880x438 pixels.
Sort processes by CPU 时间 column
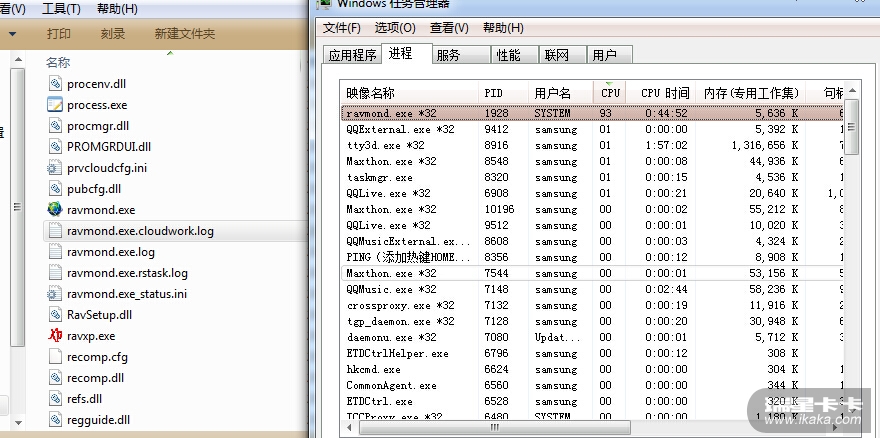coord(661,93)
